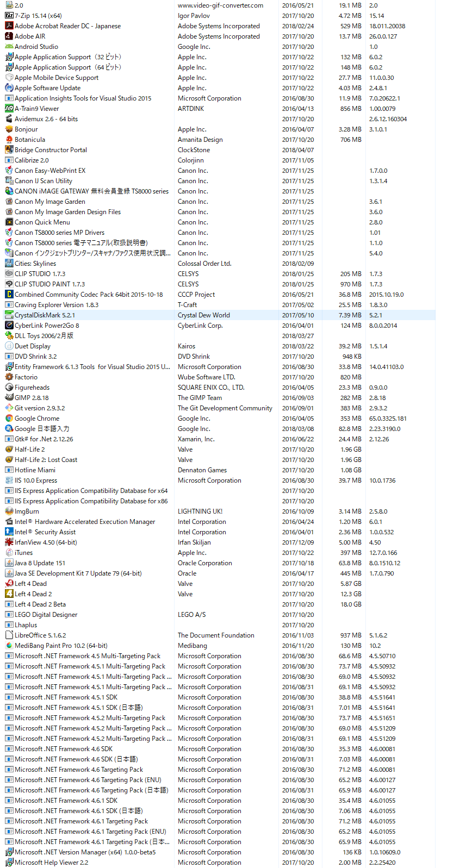
Task: Select the Google 日本語入力 icon
Action: point(9,428)
